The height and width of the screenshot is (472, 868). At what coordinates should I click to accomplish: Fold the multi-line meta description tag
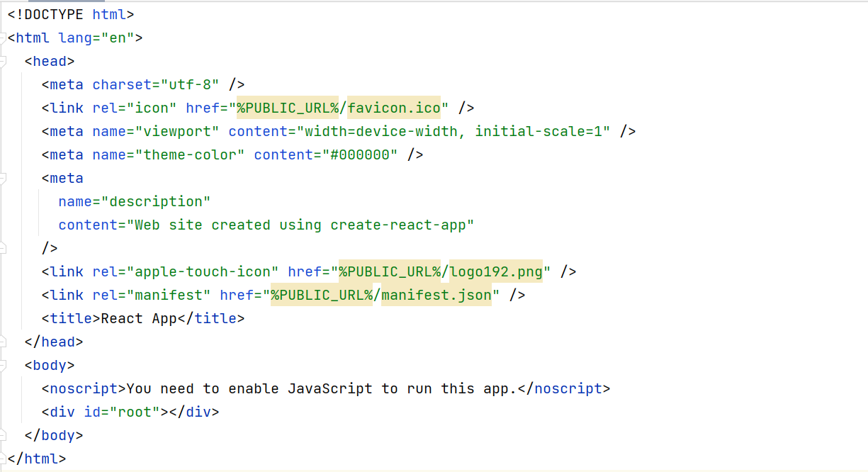click(4, 178)
